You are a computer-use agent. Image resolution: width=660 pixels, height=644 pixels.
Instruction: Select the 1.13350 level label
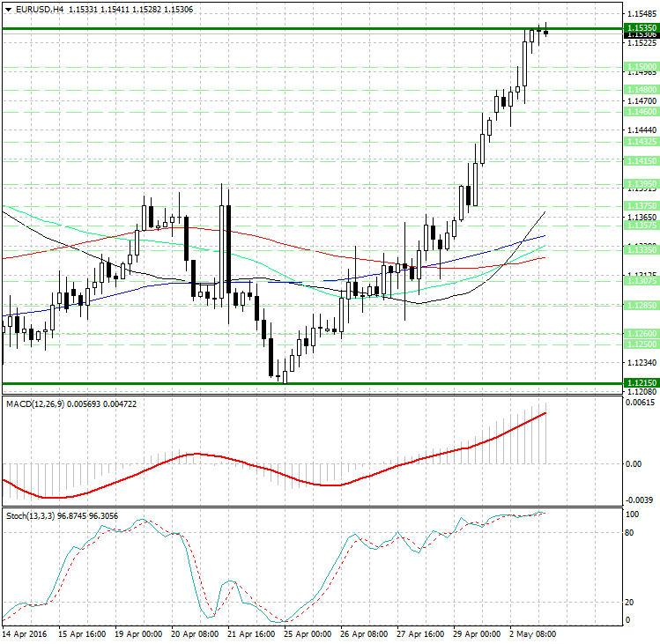(x=641, y=250)
